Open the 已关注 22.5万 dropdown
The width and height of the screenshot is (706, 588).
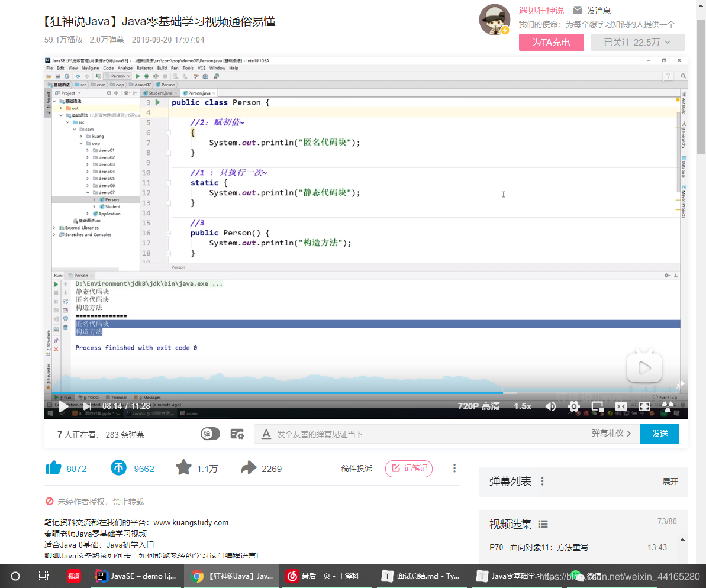pyautogui.click(x=637, y=43)
